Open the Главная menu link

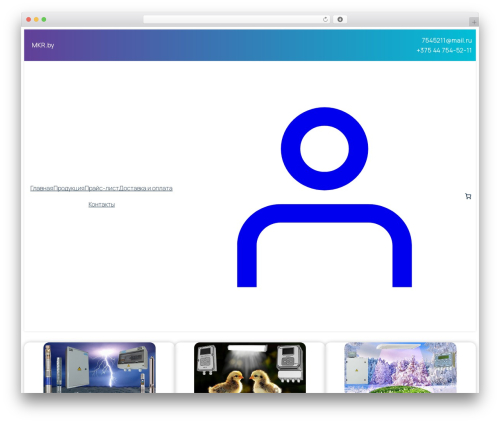coord(41,188)
